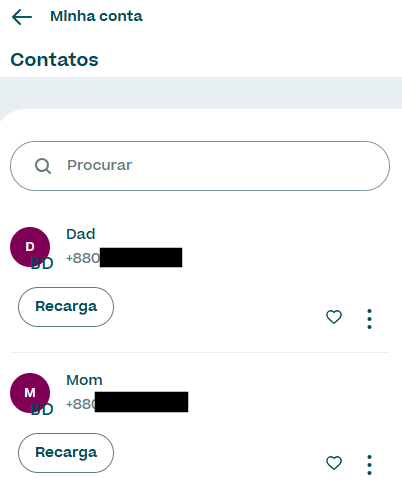Tap Recarga button for Mom
Image resolution: width=402 pixels, height=493 pixels.
66,453
